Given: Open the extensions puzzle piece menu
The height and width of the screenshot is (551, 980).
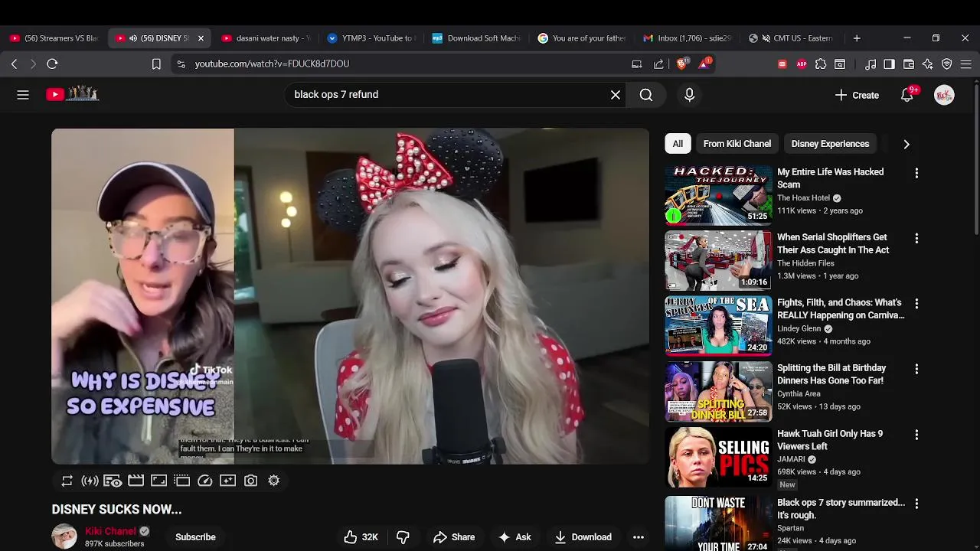Looking at the screenshot, I should [821, 64].
